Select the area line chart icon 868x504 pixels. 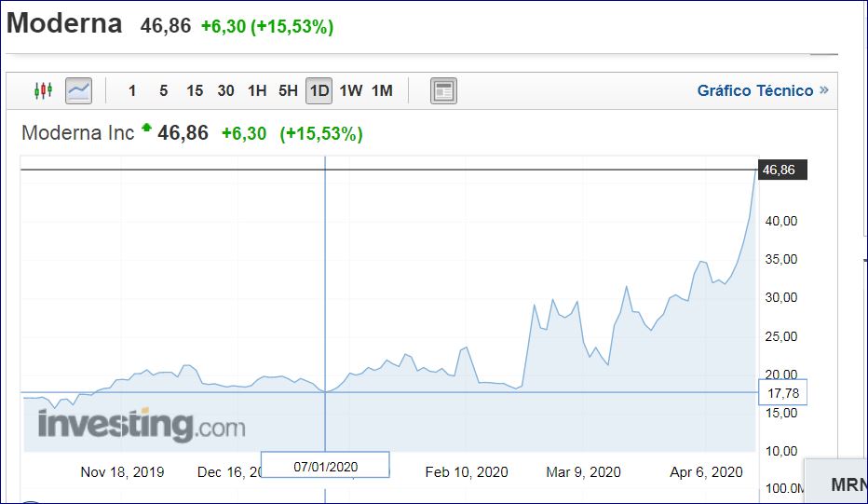[x=78, y=91]
